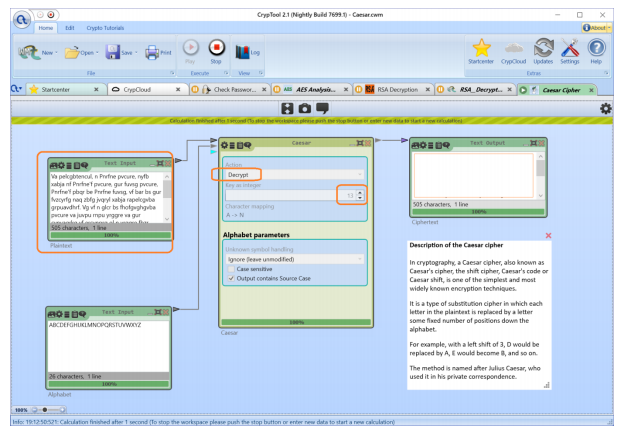Image resolution: width=621 pixels, height=437 pixels.
Task: Click the CrypTool application orb button
Action: (22, 19)
